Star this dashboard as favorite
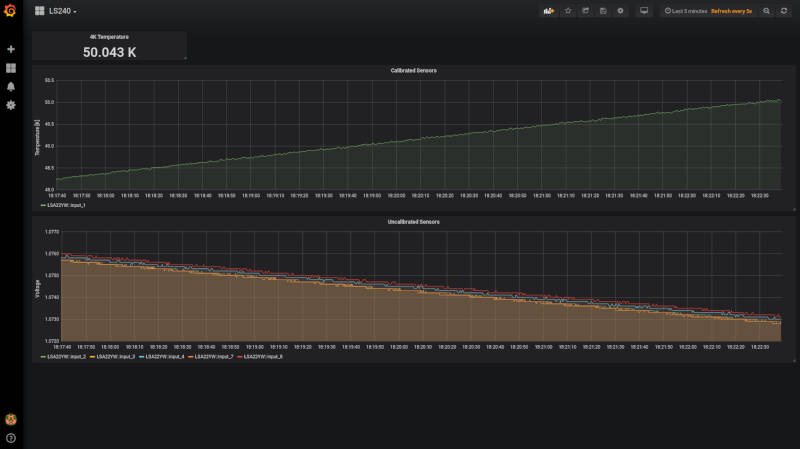 pos(568,11)
